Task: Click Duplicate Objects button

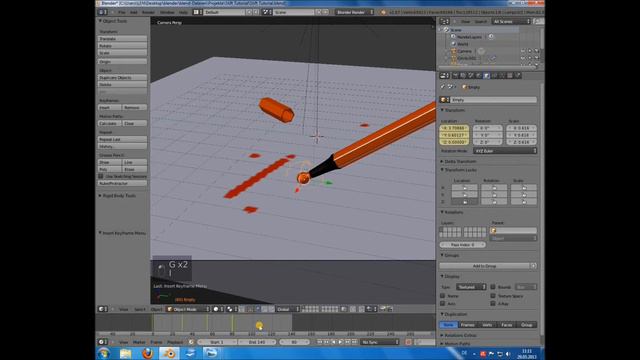Action: pos(122,78)
